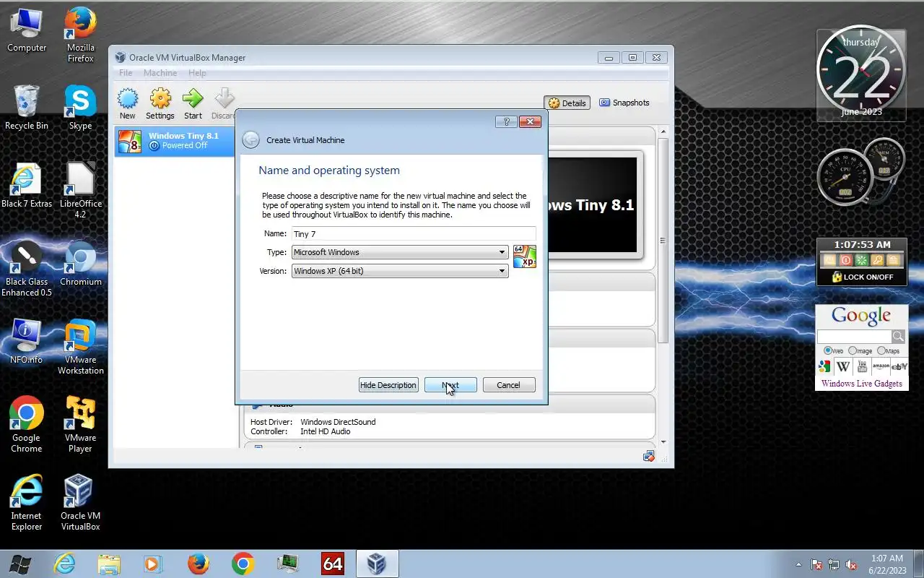
Task: Click the taskbar clock showing 1:07 AM
Action: (887, 564)
